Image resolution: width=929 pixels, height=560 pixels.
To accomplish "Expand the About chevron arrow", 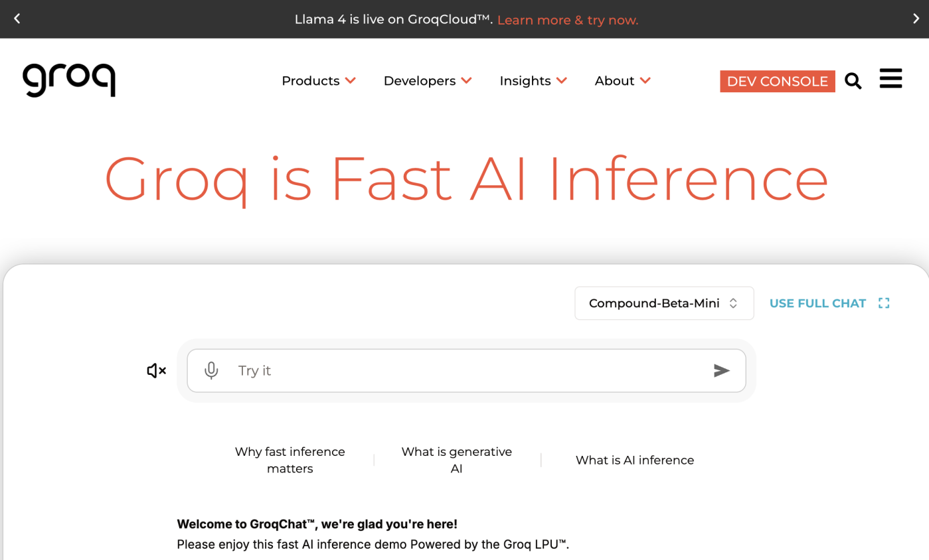I will tap(645, 81).
